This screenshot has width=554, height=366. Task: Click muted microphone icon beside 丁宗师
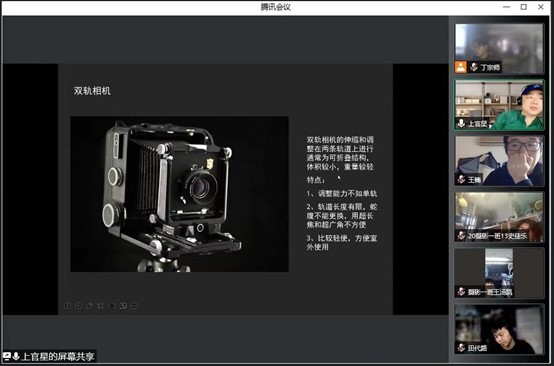click(x=473, y=67)
